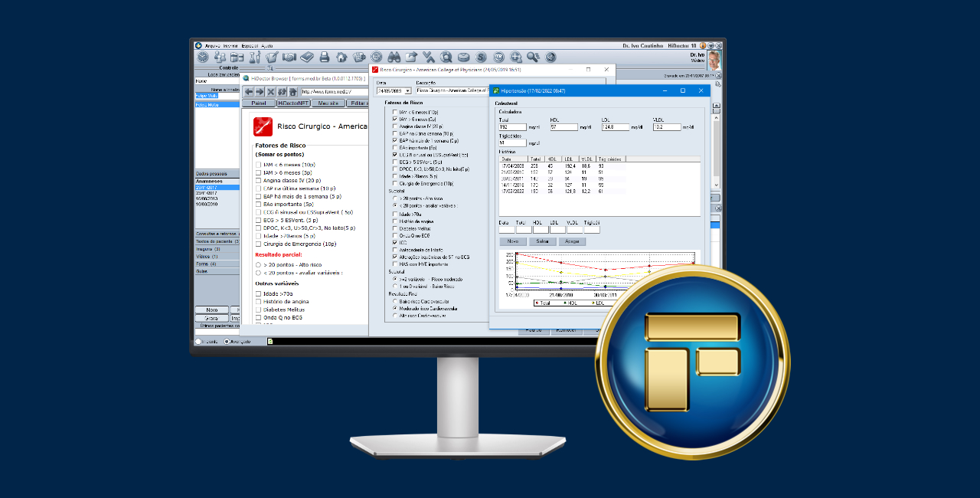
Task: Click the red Risco Cirurgico form icon
Action: 263,126
